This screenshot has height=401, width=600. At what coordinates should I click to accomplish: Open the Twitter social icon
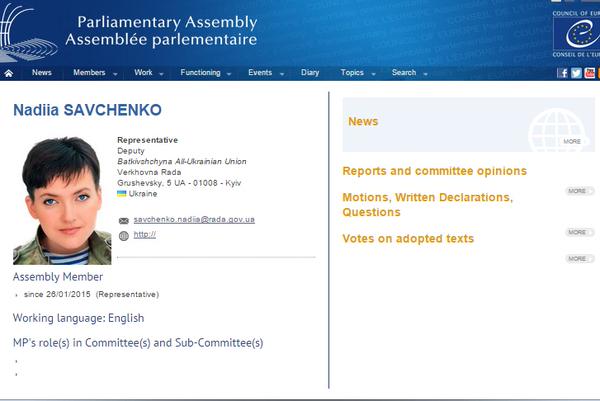576,73
